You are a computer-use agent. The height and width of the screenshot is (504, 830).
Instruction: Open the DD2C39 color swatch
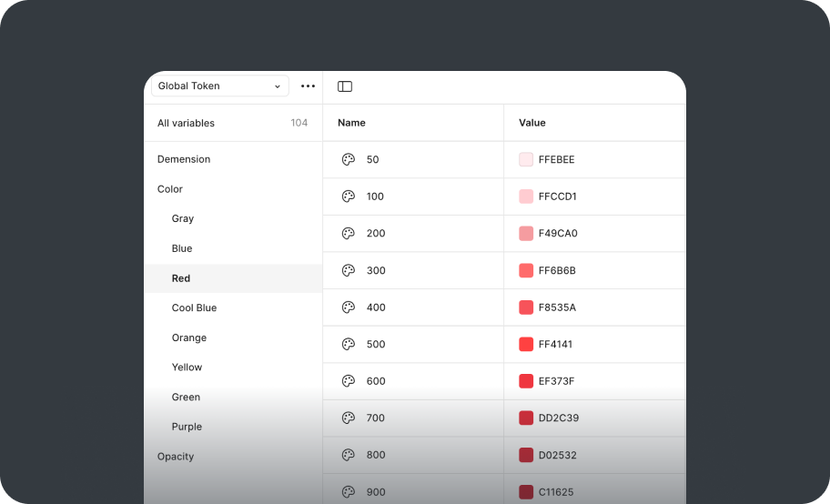[x=526, y=418]
